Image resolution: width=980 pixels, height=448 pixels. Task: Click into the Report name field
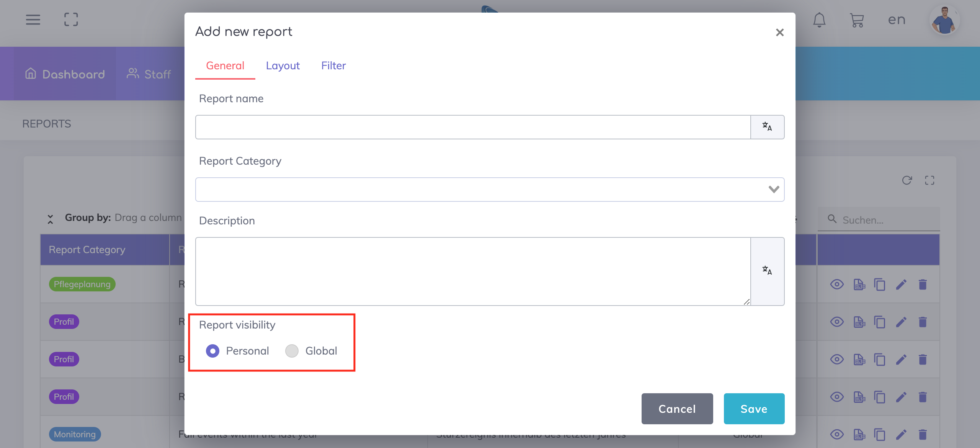[x=472, y=127]
